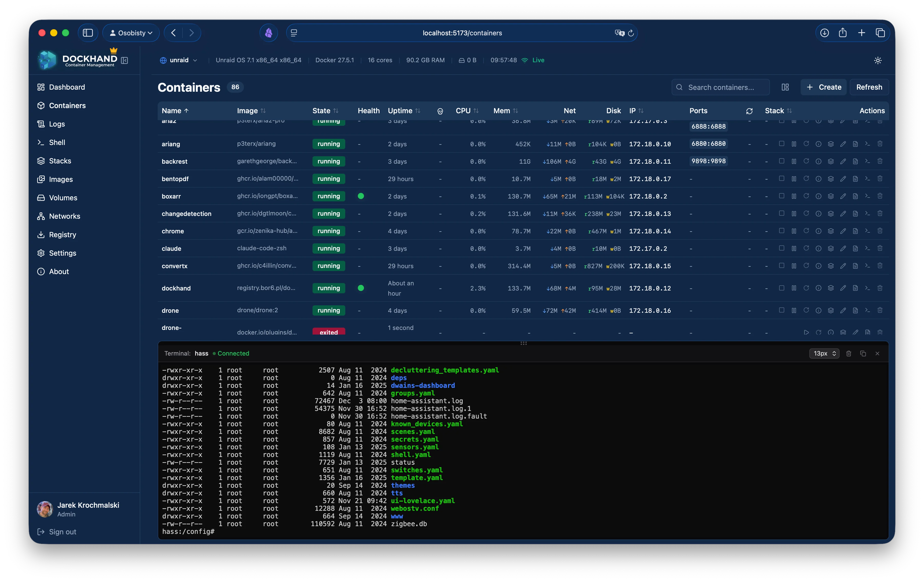Toggle light mode with the sun icon
Viewport: 924px width, 582px height.
[878, 60]
